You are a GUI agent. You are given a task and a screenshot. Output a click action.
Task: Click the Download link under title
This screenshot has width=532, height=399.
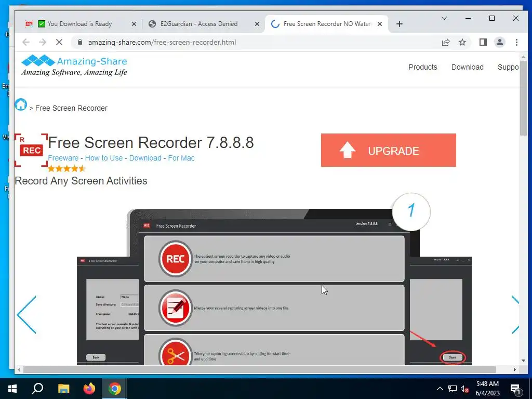145,158
